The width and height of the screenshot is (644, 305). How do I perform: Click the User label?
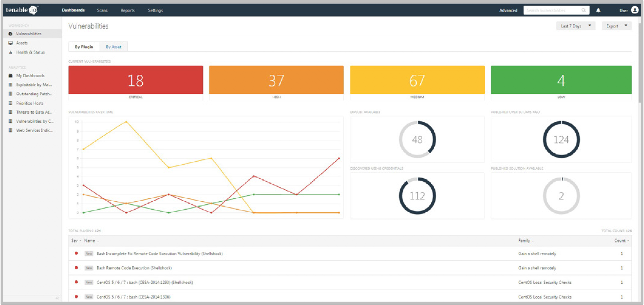624,11
